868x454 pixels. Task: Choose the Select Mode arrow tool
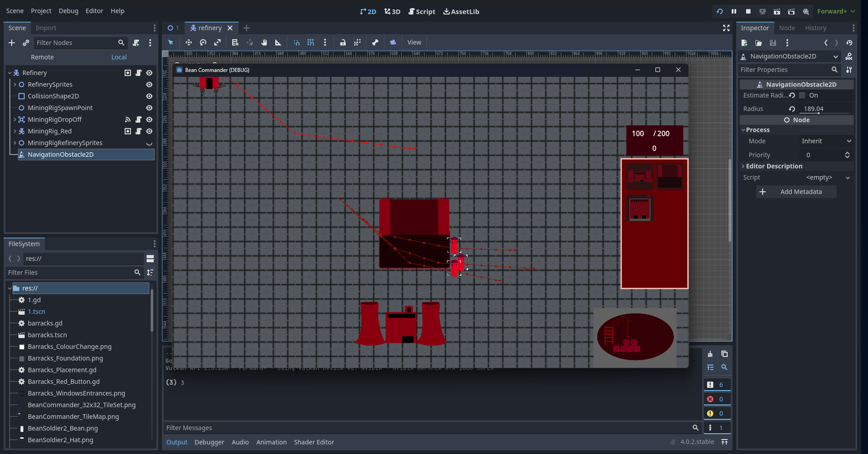point(171,42)
